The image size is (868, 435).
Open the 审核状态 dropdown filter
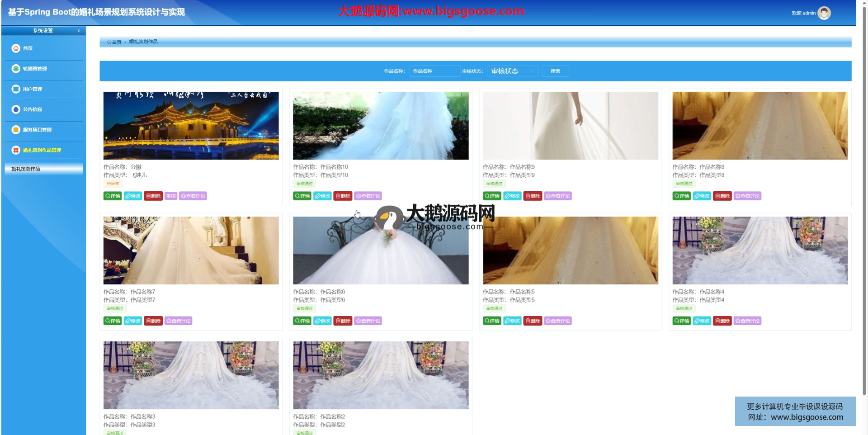pos(513,71)
